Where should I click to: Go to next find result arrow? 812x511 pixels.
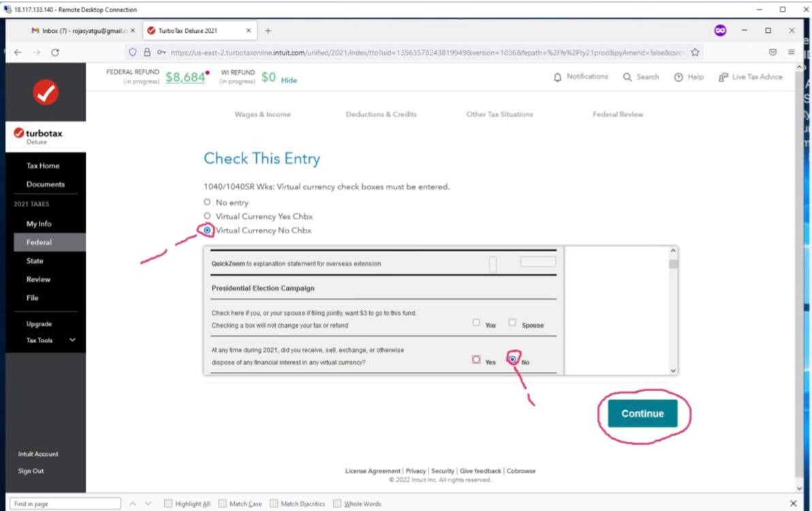(x=148, y=504)
